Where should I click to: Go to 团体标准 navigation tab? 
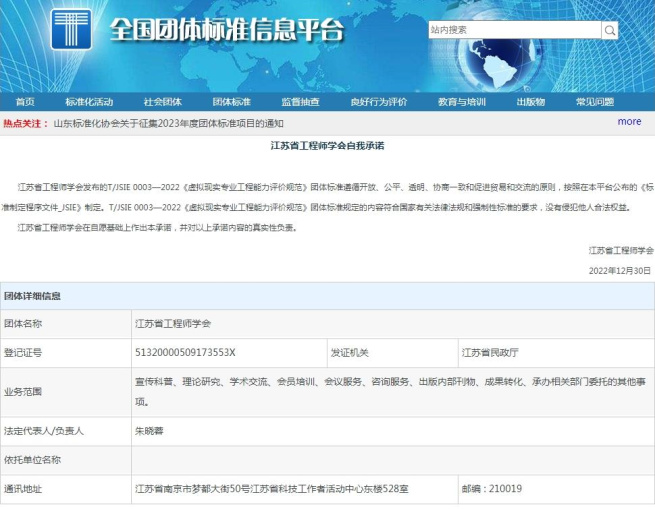point(231,102)
